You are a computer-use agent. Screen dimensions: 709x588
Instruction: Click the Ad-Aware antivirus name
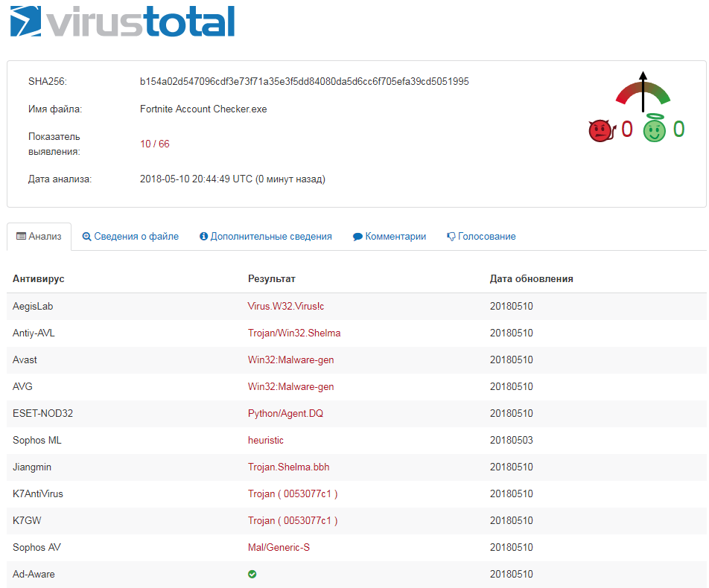[34, 574]
